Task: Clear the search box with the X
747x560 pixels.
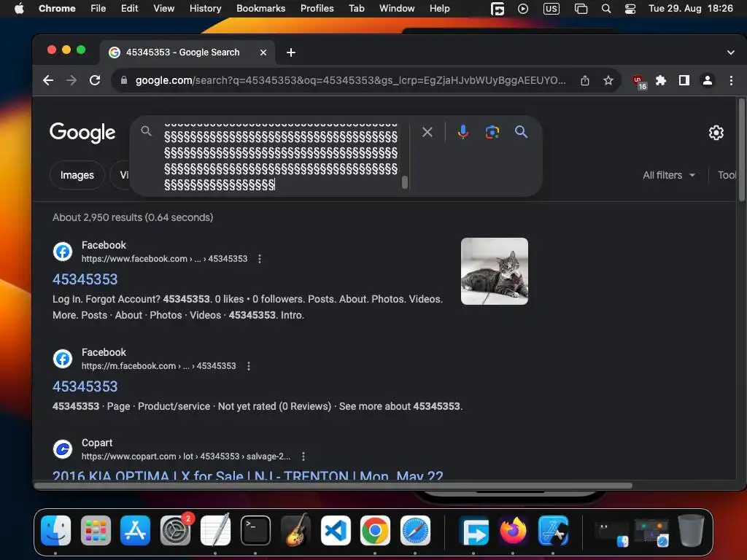Action: click(x=427, y=132)
